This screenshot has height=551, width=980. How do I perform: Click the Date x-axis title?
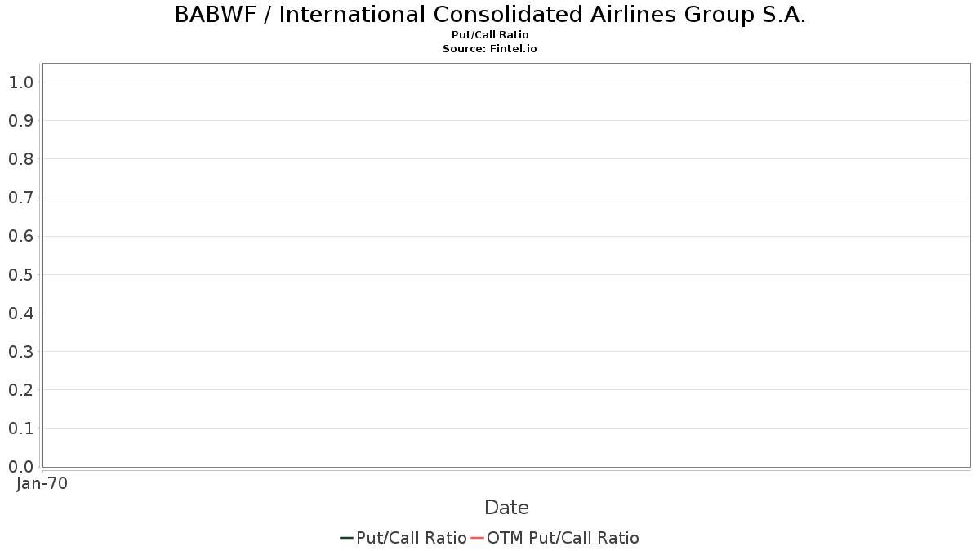pos(506,508)
